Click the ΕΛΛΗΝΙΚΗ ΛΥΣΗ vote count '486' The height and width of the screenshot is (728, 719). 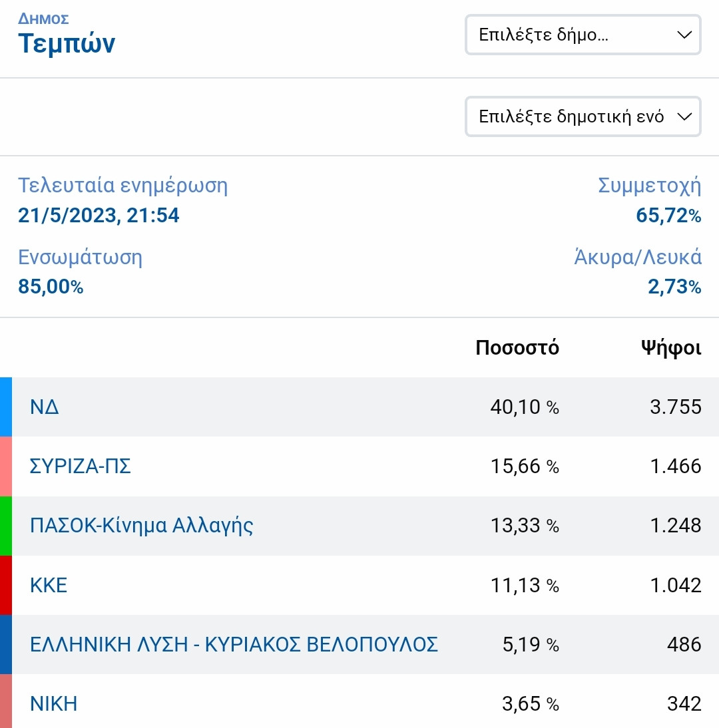click(x=684, y=644)
